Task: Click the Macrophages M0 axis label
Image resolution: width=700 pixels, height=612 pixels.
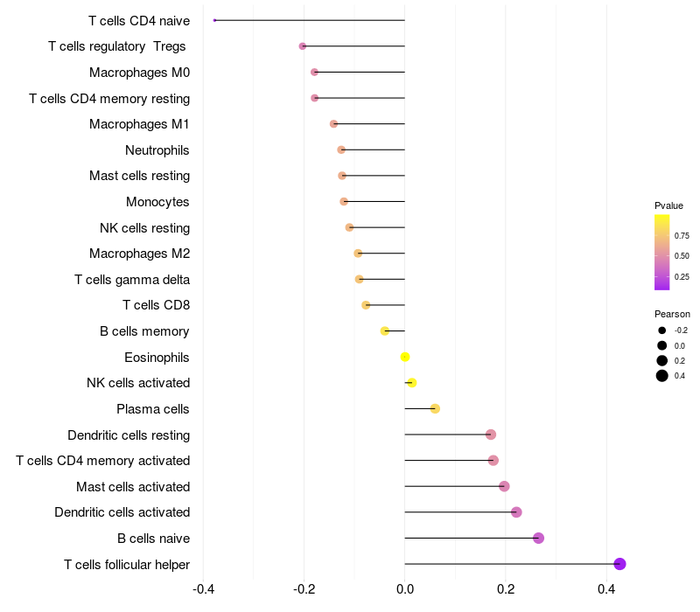Action: coord(139,73)
